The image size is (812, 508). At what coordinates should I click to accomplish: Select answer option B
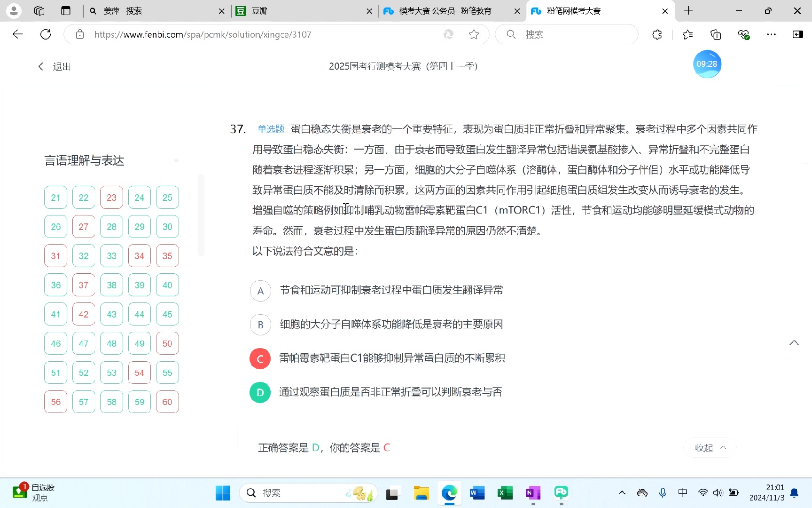(260, 325)
